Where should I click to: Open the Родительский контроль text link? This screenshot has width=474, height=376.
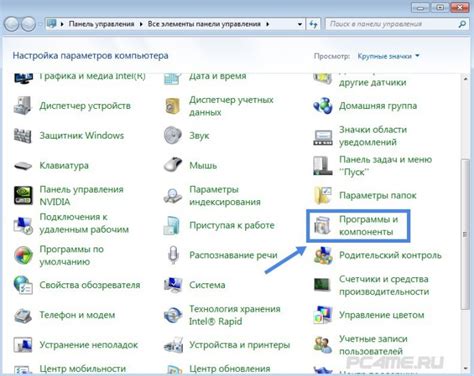[390, 255]
